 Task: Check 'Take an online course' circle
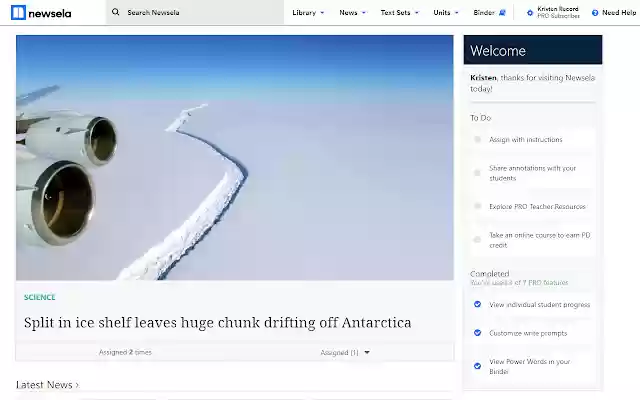[477, 240]
